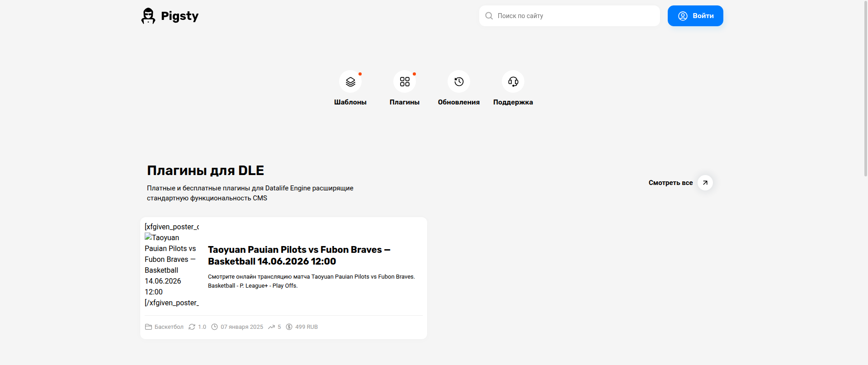Image resolution: width=868 pixels, height=365 pixels.
Task: Click the search magnifier icon
Action: 489,16
